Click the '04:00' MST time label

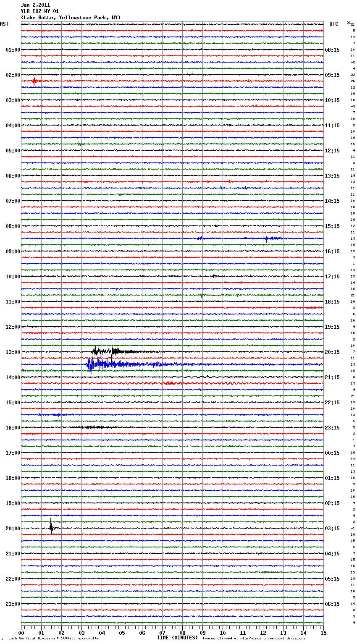coord(13,126)
